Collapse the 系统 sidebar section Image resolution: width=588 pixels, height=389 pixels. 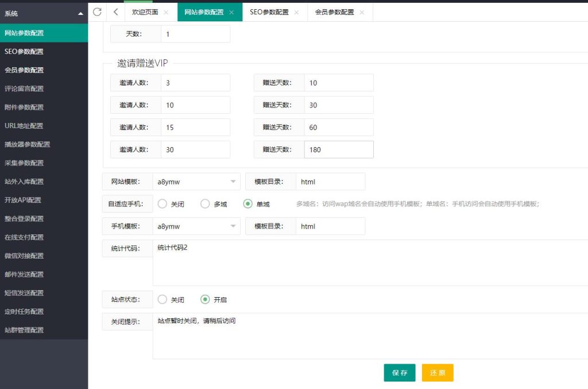(81, 13)
